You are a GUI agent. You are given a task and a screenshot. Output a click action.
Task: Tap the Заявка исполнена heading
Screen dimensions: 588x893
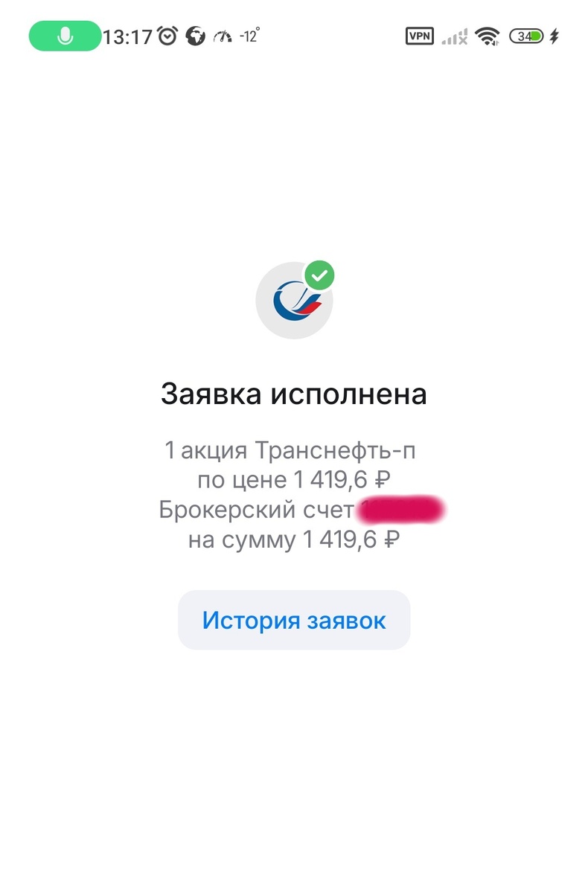[x=294, y=394]
